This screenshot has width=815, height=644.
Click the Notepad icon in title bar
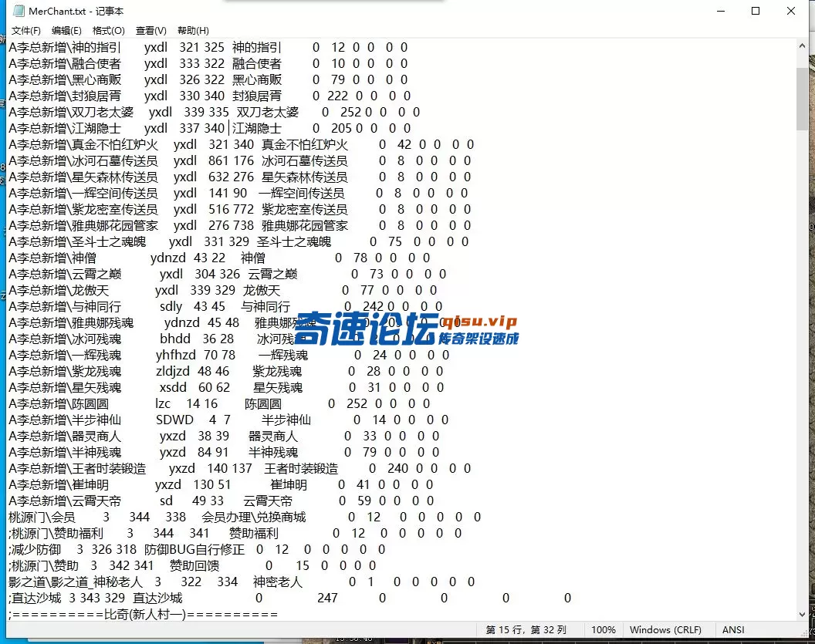(19, 11)
